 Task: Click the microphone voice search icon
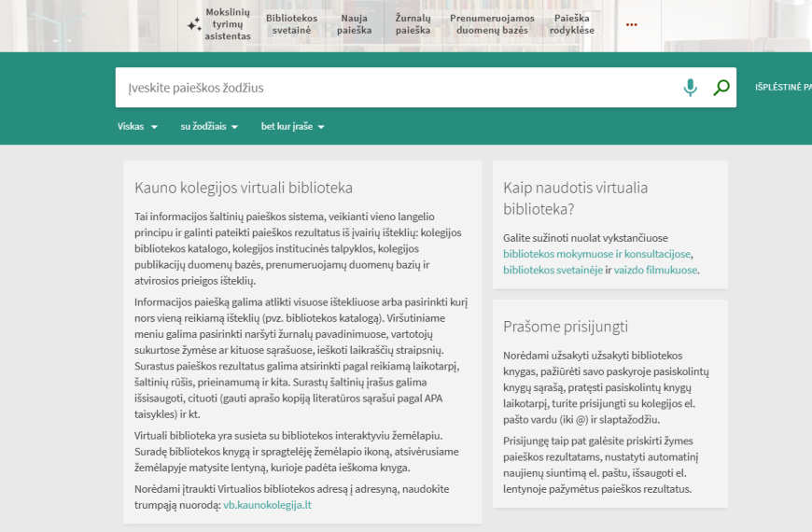point(690,88)
